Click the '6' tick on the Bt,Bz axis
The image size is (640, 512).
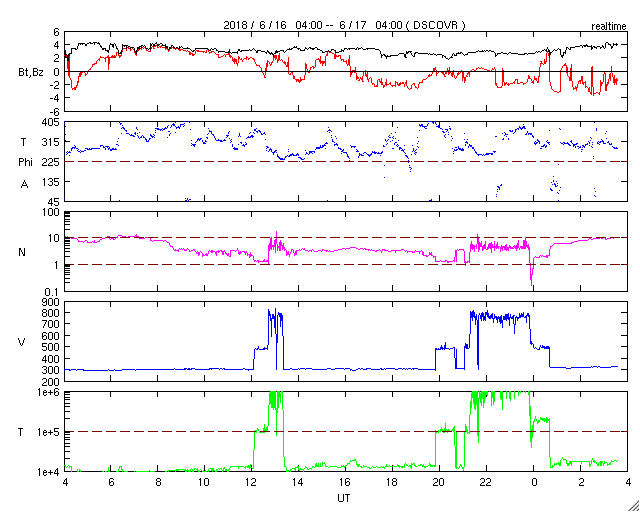point(56,32)
